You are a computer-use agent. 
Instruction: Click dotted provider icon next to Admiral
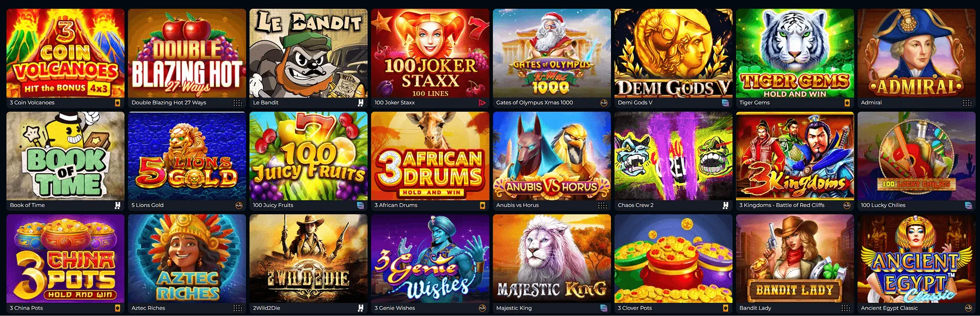pyautogui.click(x=967, y=102)
